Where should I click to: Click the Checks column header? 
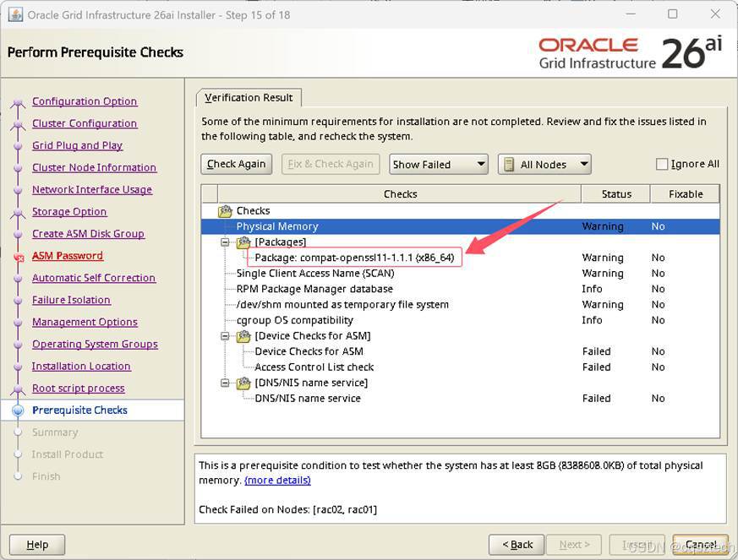[400, 194]
